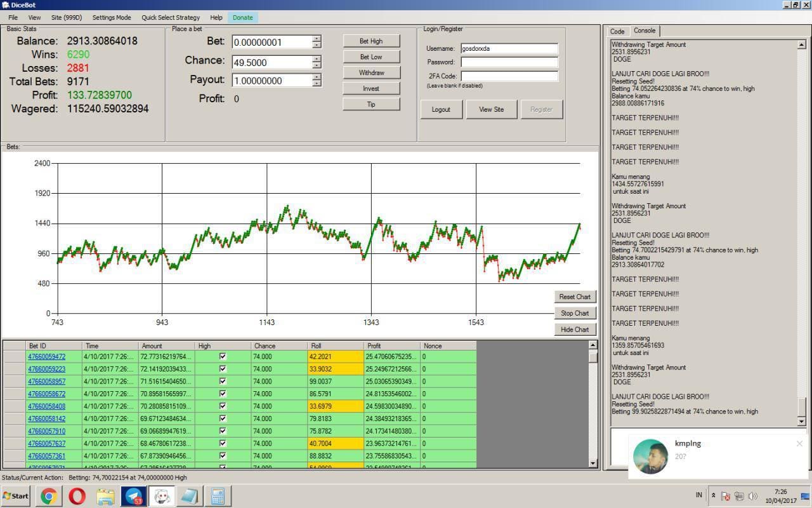
Task: Increase Chance value with up arrow
Action: 317,59
